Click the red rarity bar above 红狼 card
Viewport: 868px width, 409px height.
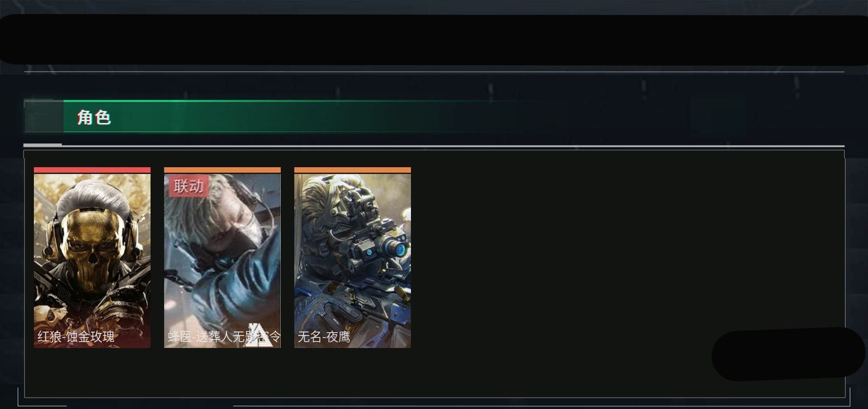(92, 170)
